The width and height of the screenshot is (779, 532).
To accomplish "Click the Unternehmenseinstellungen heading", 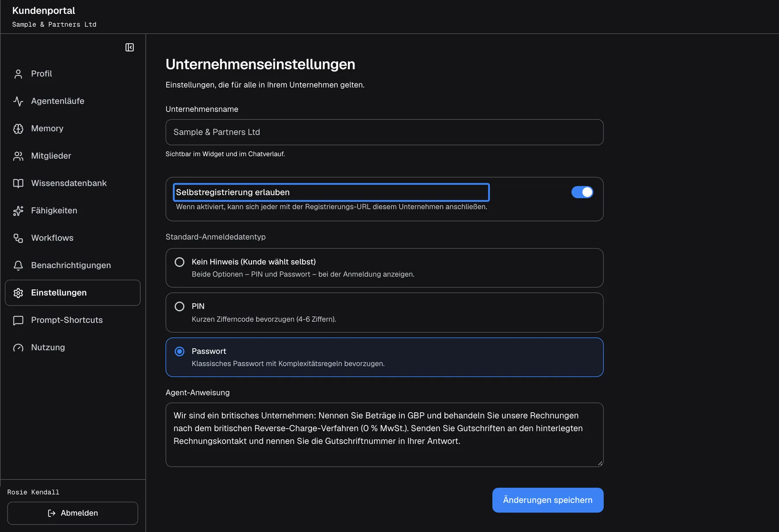I will tap(260, 64).
